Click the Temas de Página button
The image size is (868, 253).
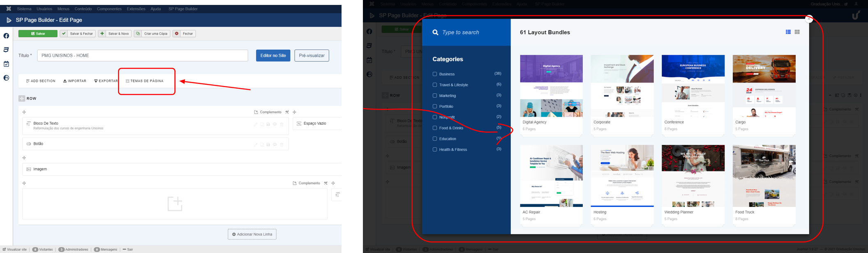point(145,81)
